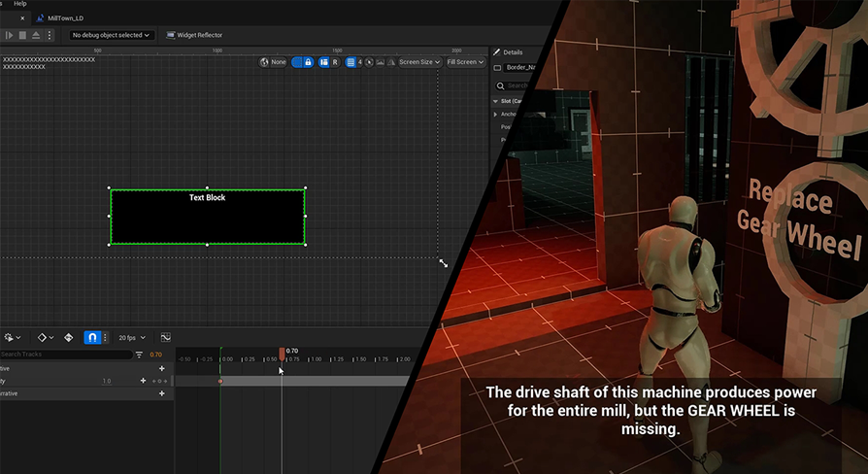Click the border widget type icon
The image size is (868, 474).
(497, 68)
